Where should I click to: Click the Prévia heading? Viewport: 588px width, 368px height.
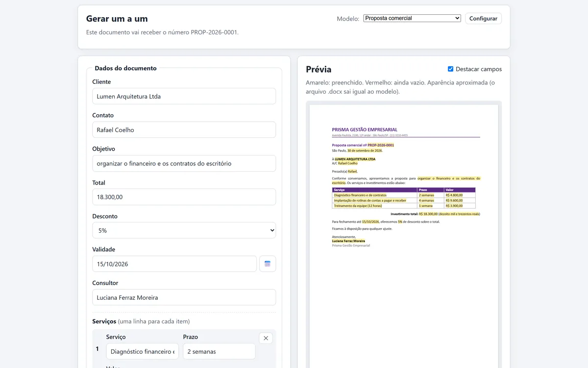[x=318, y=69]
